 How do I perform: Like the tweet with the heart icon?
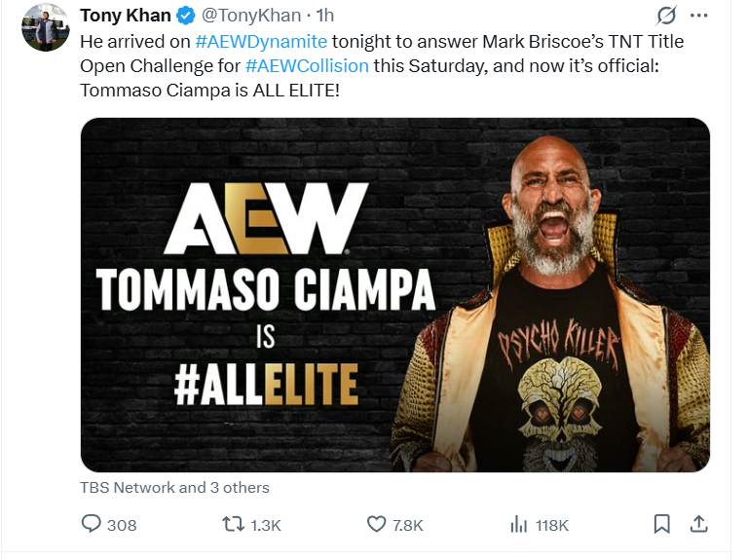click(x=376, y=524)
